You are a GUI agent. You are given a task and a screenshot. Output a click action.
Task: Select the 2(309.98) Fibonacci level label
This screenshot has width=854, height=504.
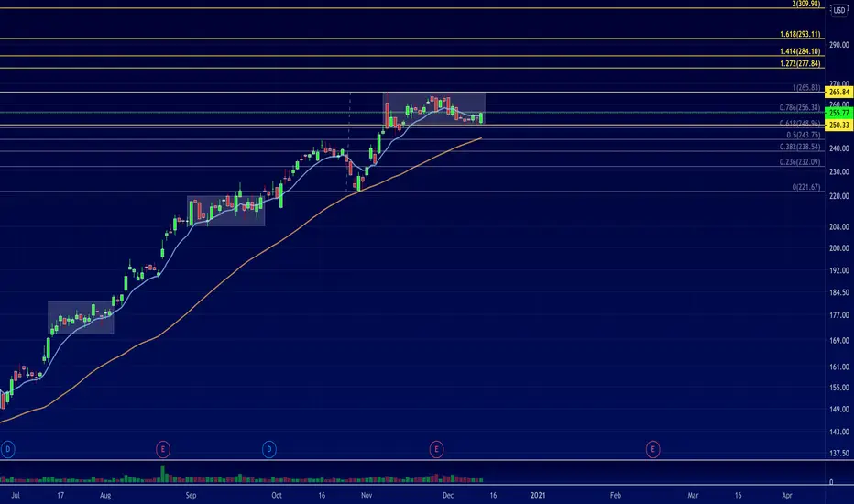pos(806,4)
